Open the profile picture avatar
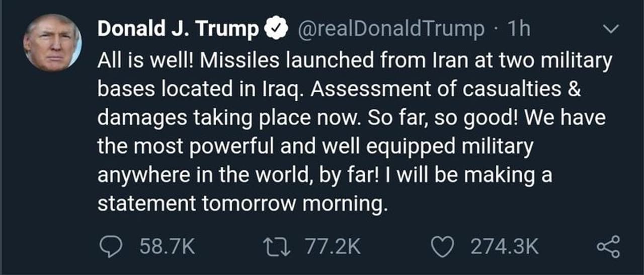644x275 pixels. point(52,42)
